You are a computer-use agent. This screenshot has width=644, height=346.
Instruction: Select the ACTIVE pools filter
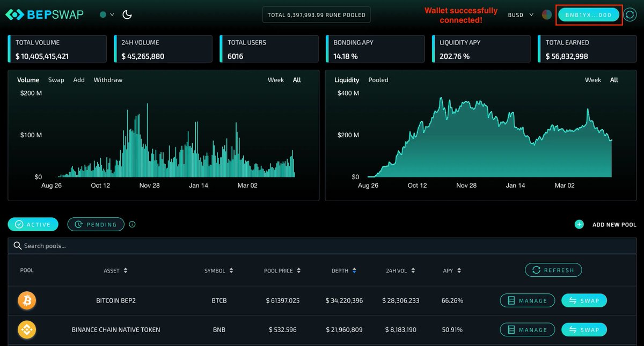[33, 224]
